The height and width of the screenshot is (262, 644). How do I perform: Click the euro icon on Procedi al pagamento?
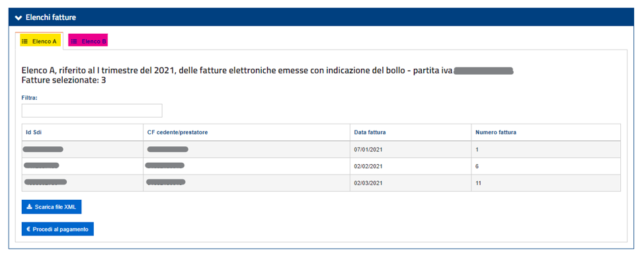pyautogui.click(x=28, y=229)
